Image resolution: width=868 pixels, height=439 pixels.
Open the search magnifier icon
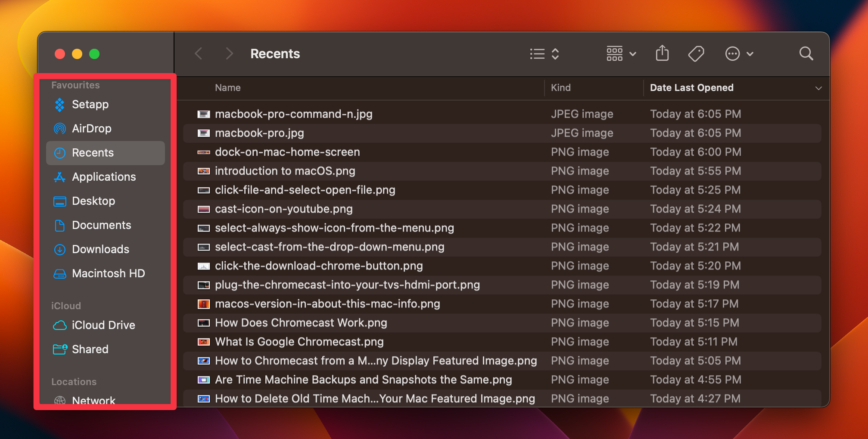tap(806, 54)
